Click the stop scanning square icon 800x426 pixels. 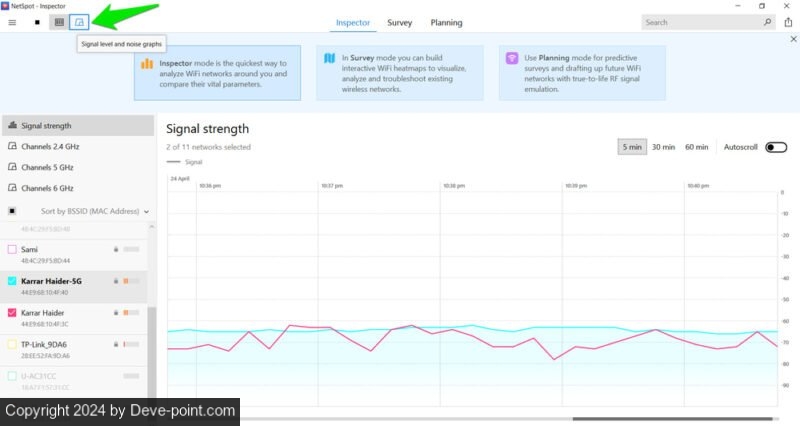coord(37,21)
